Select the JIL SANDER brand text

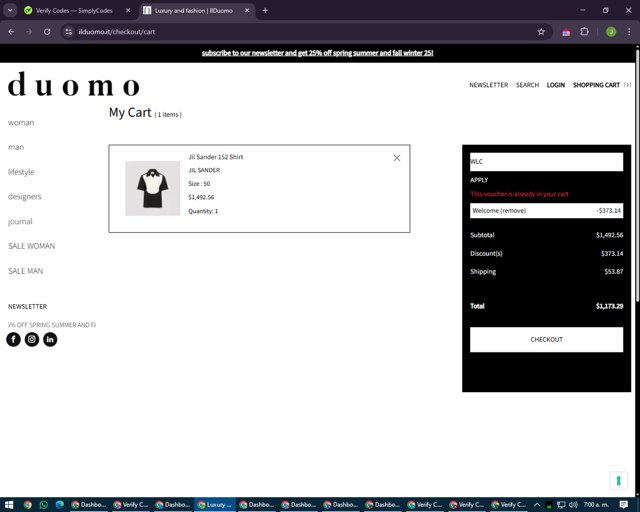click(204, 170)
